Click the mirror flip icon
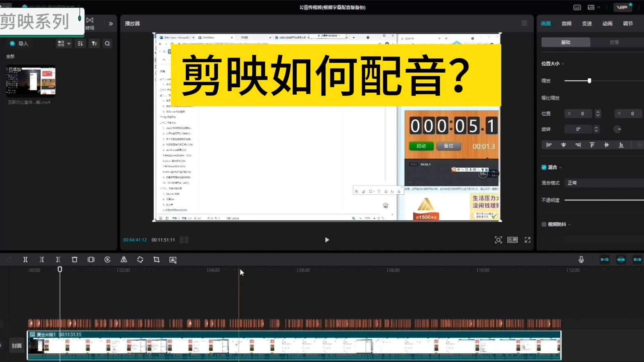Viewport: 644px width, 362px height. click(x=124, y=260)
